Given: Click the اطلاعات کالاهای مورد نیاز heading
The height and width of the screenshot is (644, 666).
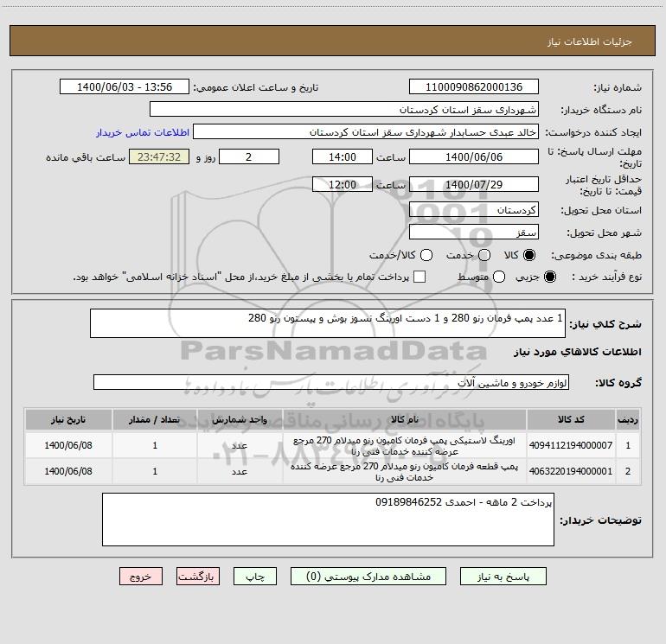Looking at the screenshot, I should [578, 352].
